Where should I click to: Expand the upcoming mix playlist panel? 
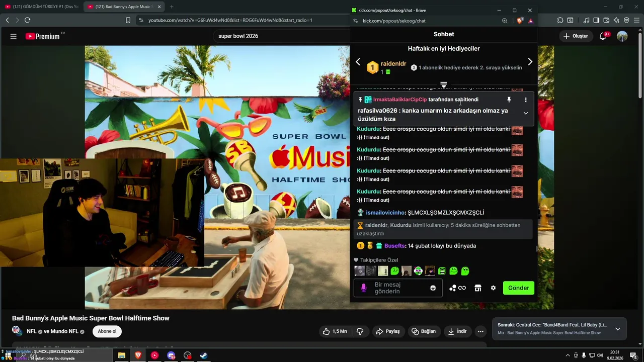point(617,329)
